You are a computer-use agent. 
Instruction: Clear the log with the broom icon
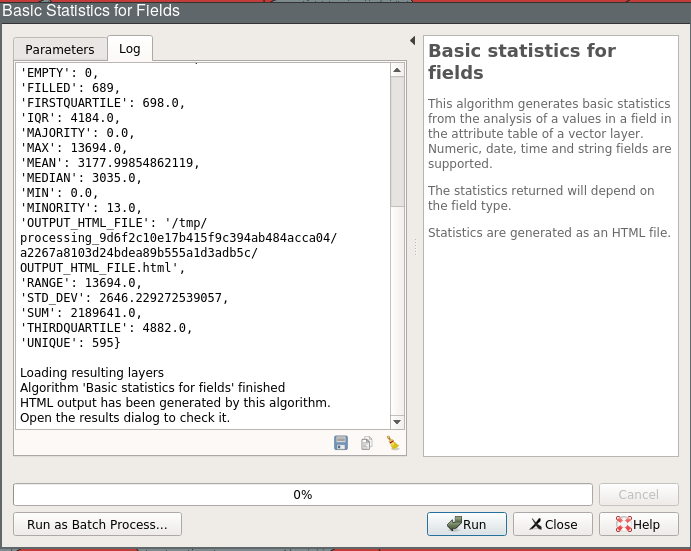(x=393, y=443)
